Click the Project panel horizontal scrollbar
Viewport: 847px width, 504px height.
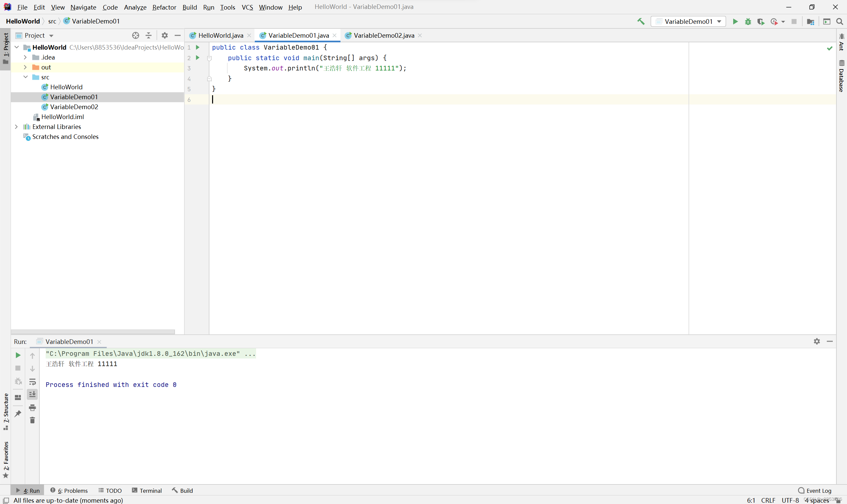click(93, 331)
